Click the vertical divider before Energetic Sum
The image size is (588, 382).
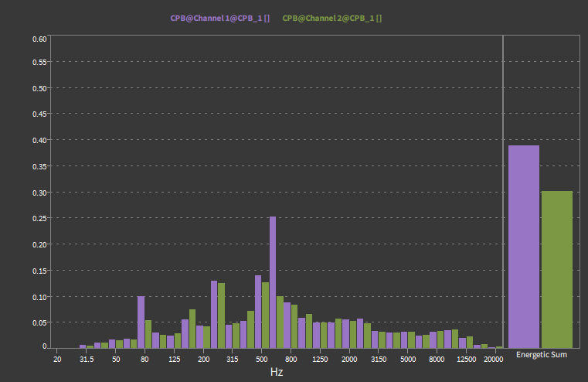click(x=503, y=192)
